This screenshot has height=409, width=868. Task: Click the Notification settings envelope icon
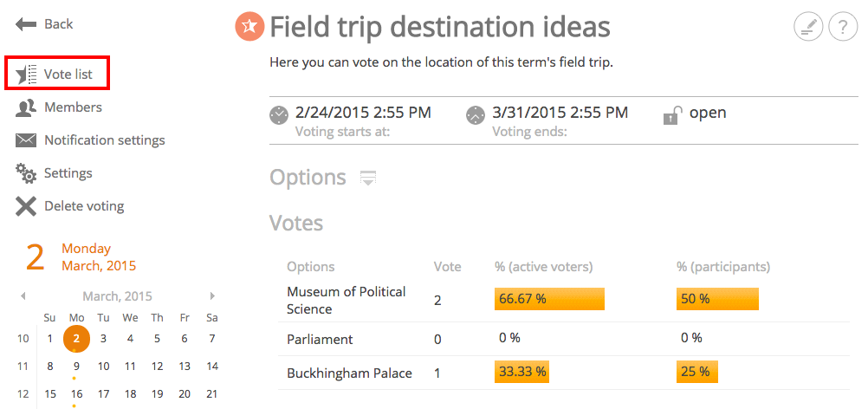tap(25, 140)
